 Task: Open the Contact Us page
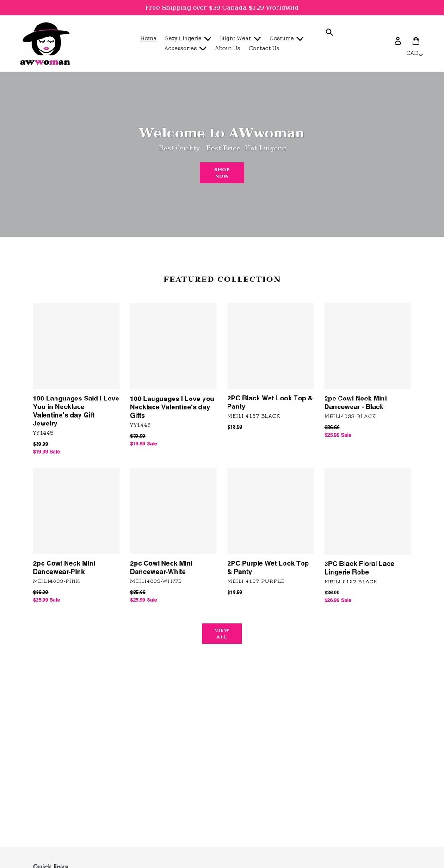coord(264,48)
